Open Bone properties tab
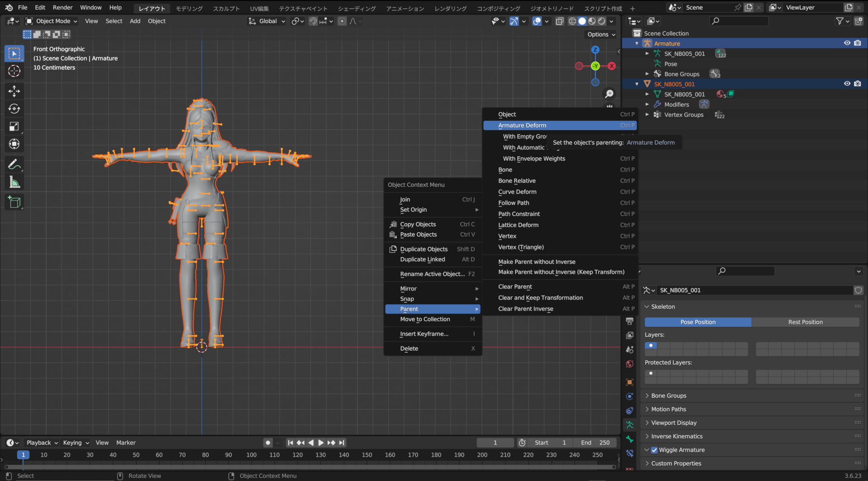The image size is (868, 481). pos(629,439)
